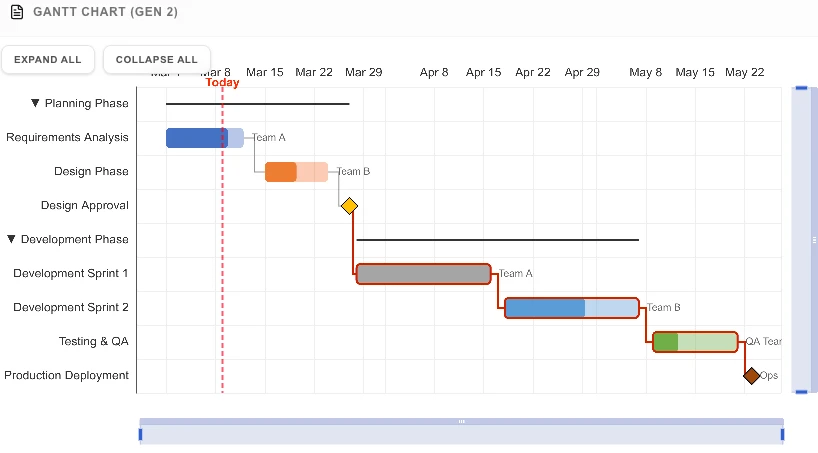Select the Requirements Analysis task bar

204,138
